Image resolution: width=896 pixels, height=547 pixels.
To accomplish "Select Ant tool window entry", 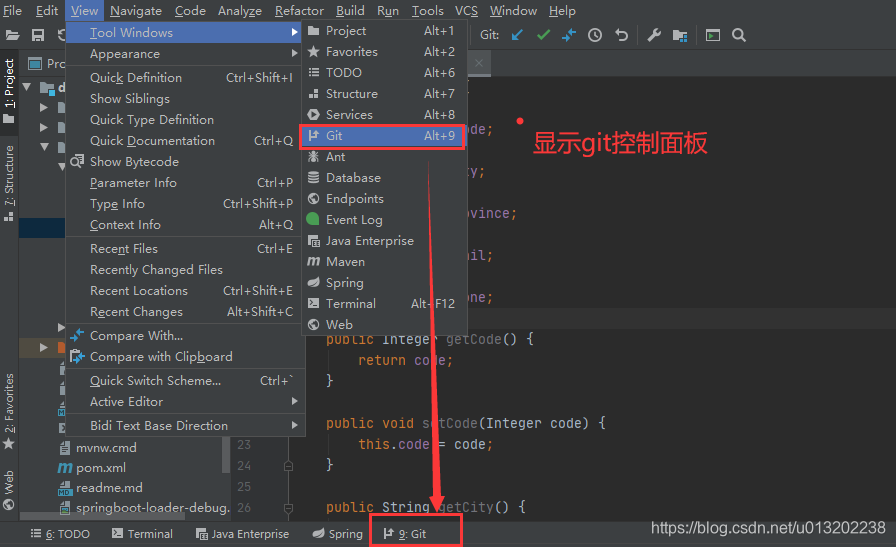I will (x=383, y=157).
